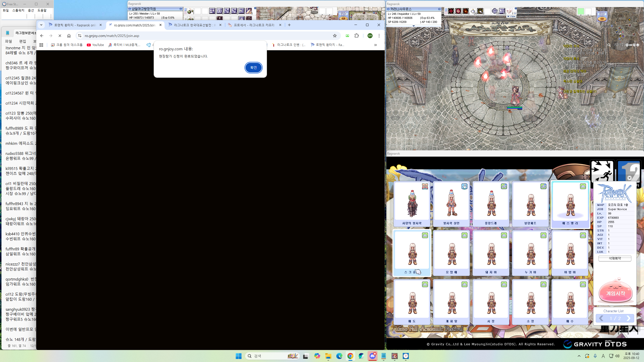Open Cash Shop in Meister window
The image size is (644, 362).
(343, 16)
